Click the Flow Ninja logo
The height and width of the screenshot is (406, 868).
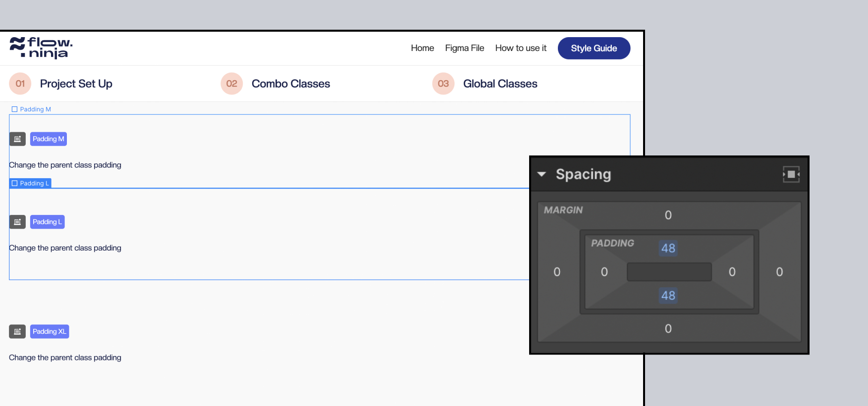(x=41, y=48)
